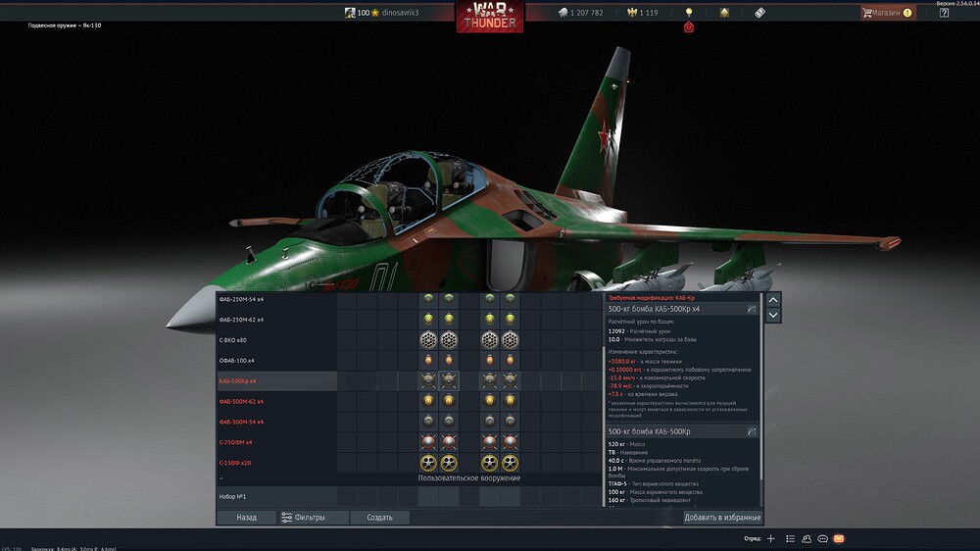Select the ФАБ-500М-54 x4 preset row
Screen dimensions: 980x551
click(x=410, y=422)
